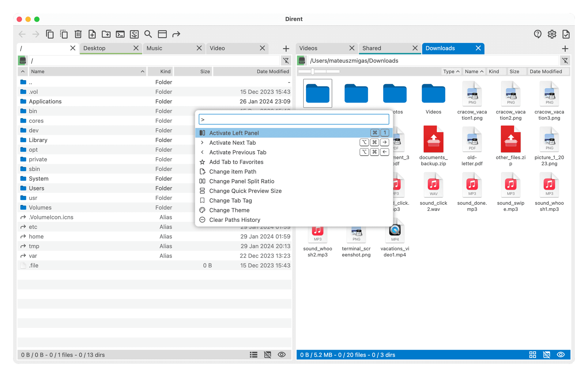This screenshot has width=588, height=377.
Task: Click the Reveal in Finder toolbar icon
Action: coord(134,34)
